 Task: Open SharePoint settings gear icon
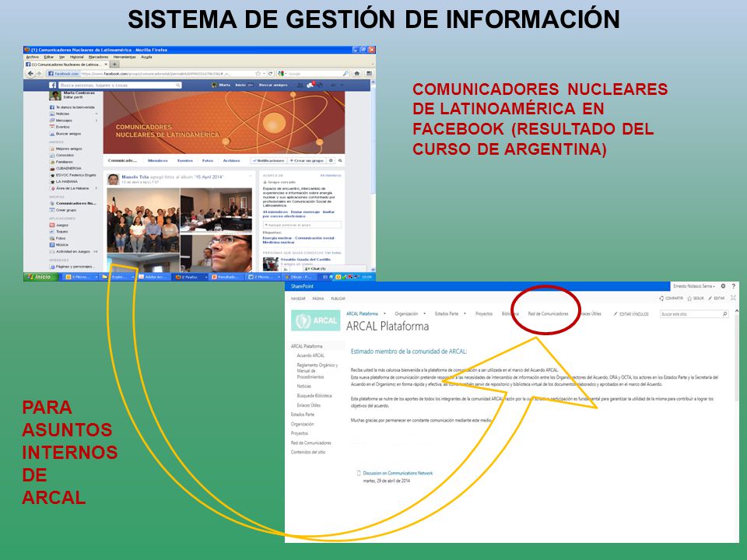pyautogui.click(x=723, y=286)
